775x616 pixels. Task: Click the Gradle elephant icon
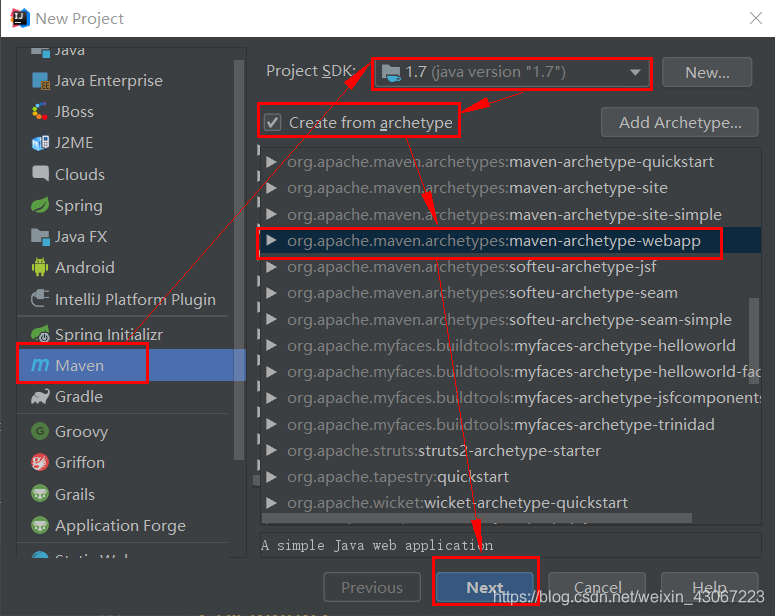click(40, 396)
